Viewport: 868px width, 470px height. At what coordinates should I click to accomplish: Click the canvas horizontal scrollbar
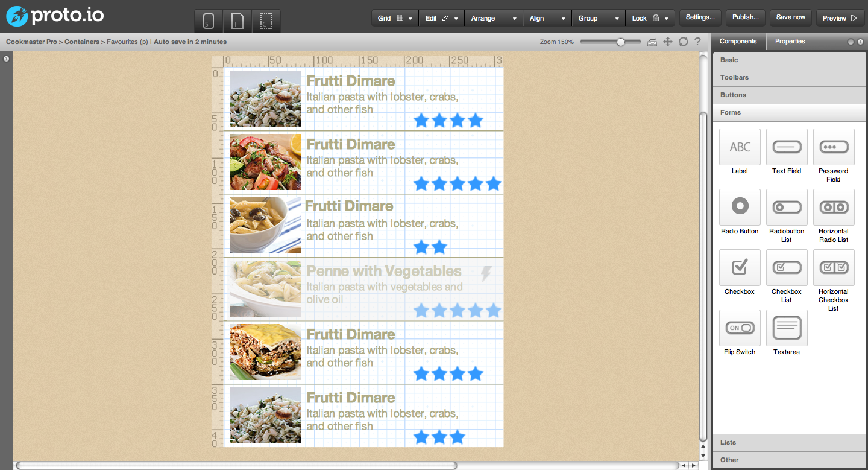pos(236,465)
